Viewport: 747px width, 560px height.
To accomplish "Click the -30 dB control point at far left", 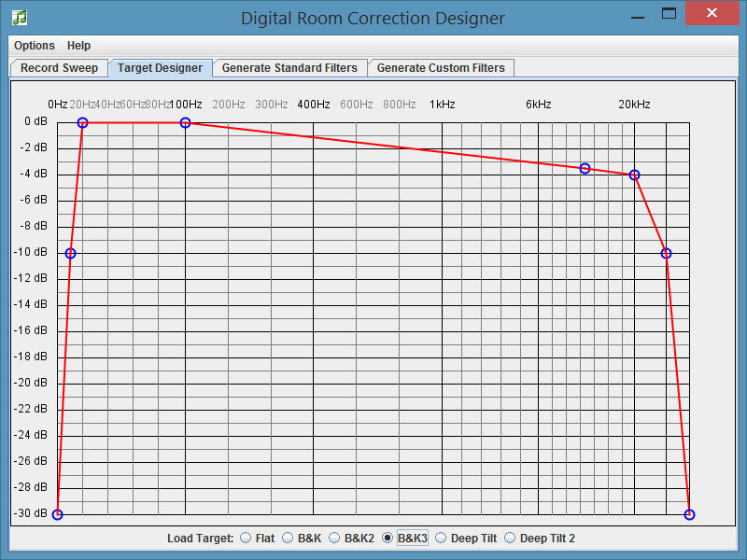I will point(57,513).
